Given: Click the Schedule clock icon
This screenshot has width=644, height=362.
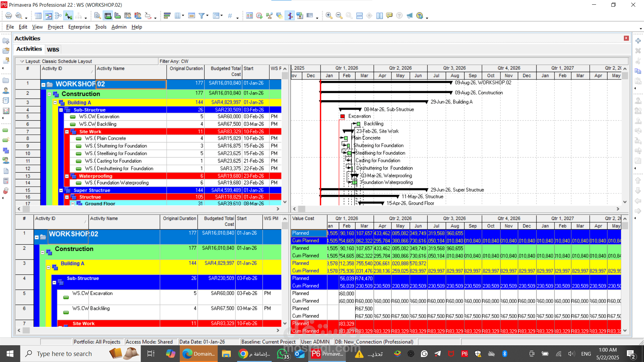Looking at the screenshot, I should click(x=259, y=16).
